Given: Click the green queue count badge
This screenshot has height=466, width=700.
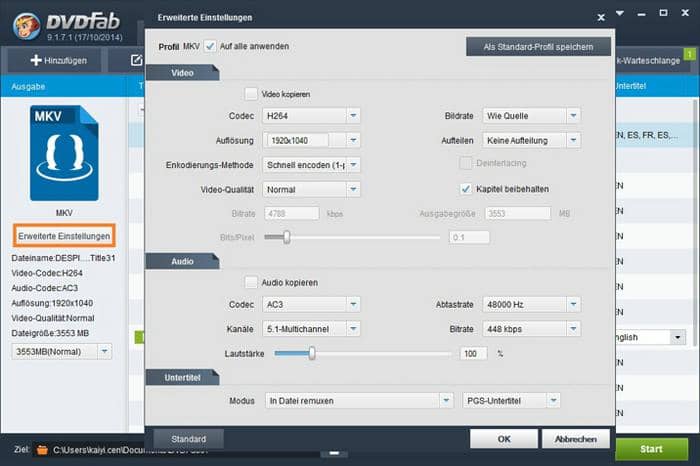Looking at the screenshot, I should (690, 54).
